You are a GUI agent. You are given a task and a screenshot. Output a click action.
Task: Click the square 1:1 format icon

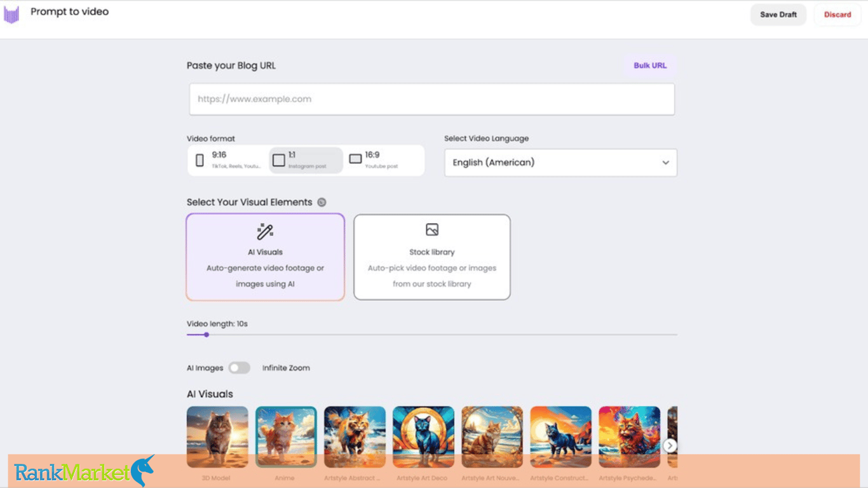click(x=279, y=160)
